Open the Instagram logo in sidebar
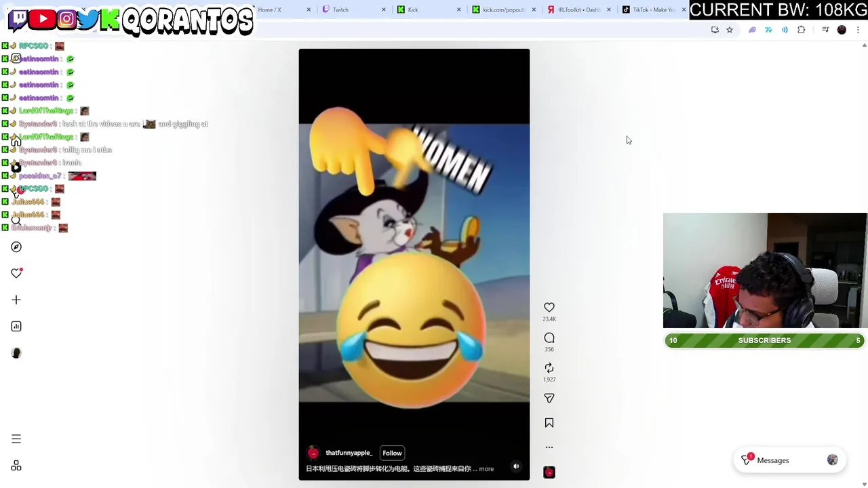 click(x=16, y=58)
